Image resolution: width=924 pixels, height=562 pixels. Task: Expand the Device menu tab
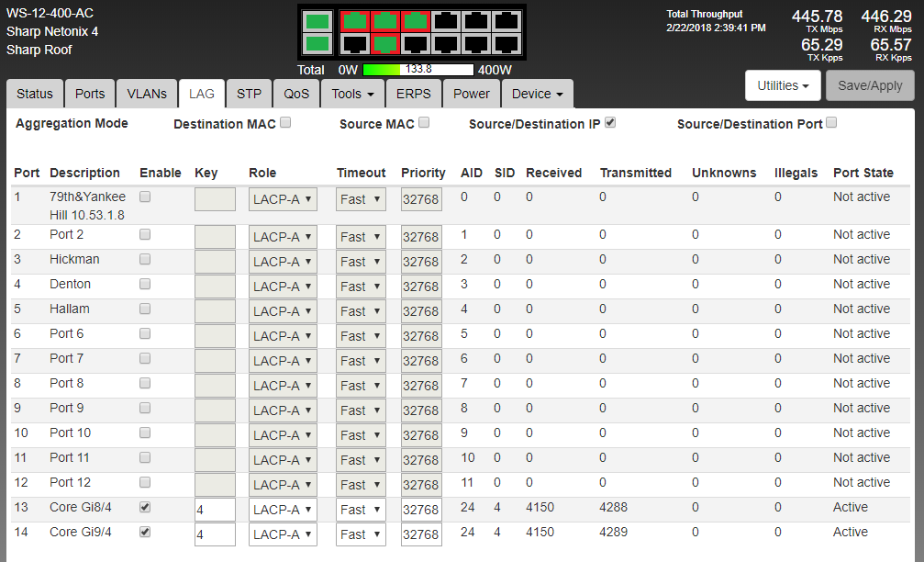pos(537,94)
